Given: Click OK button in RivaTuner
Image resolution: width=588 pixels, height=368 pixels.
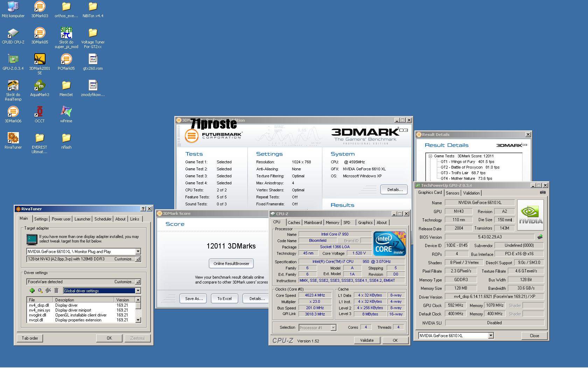Looking at the screenshot, I should 109,338.
